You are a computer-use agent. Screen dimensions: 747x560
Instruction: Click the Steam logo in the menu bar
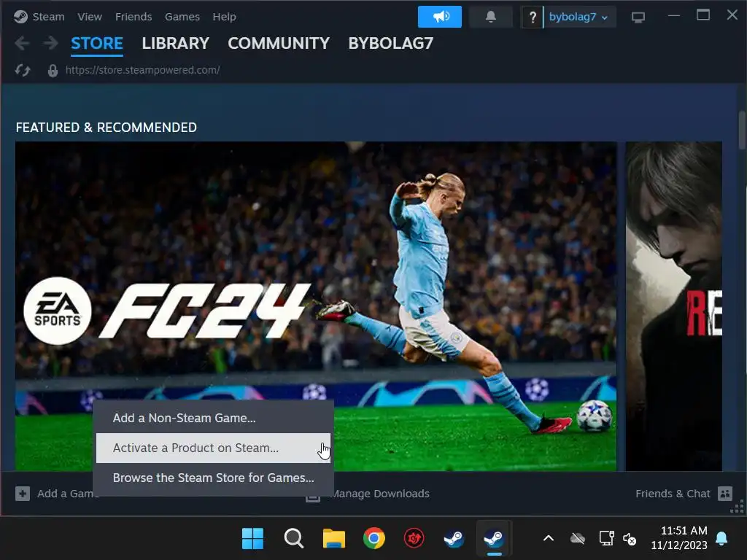point(20,17)
